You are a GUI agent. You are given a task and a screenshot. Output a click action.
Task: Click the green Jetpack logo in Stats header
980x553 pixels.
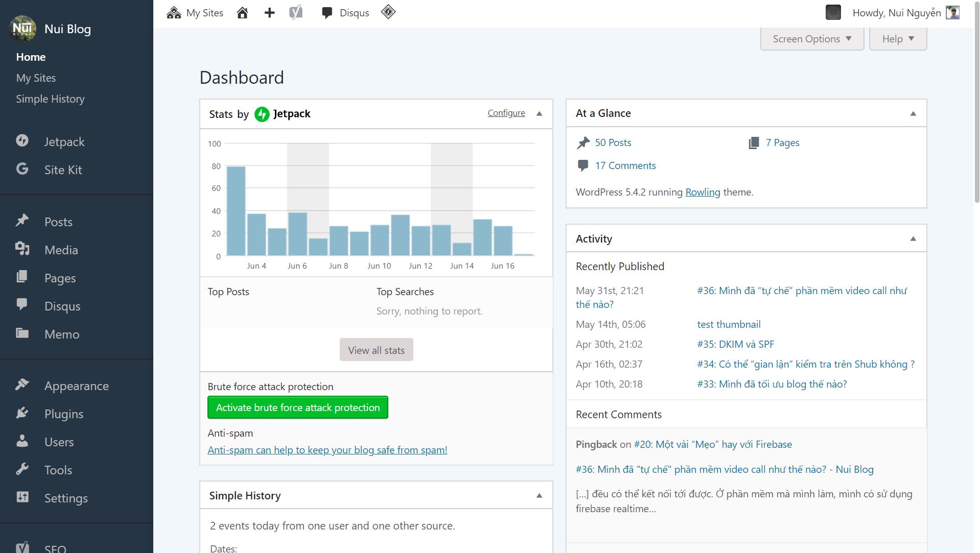(262, 114)
